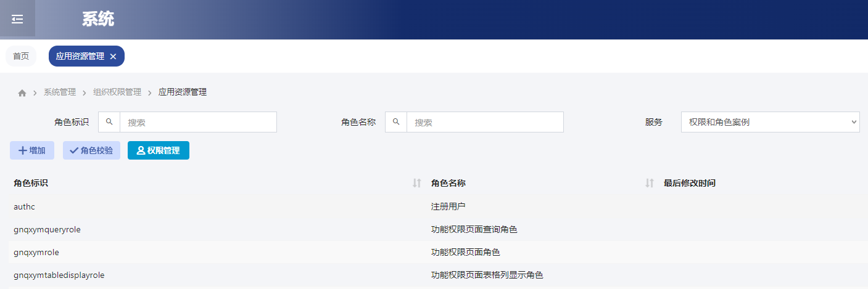Open the 服务 dropdown selector
868x289 pixels.
[x=770, y=122]
